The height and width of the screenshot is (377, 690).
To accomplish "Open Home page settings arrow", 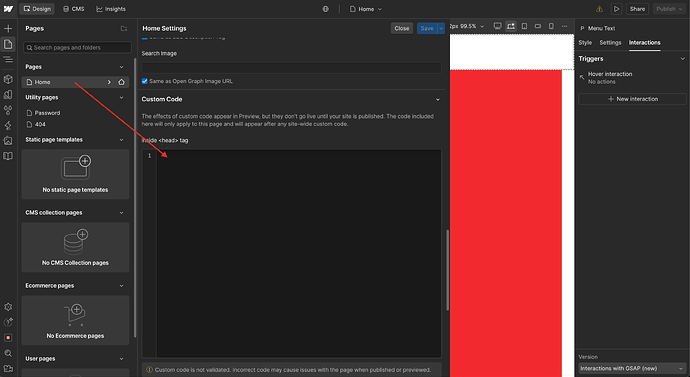I will pyautogui.click(x=109, y=82).
